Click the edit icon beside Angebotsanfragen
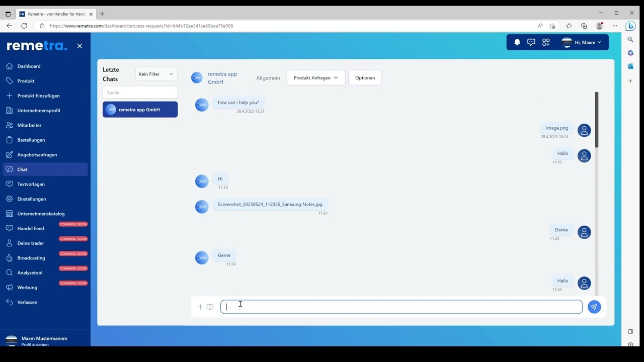This screenshot has height=362, width=644. [9, 154]
